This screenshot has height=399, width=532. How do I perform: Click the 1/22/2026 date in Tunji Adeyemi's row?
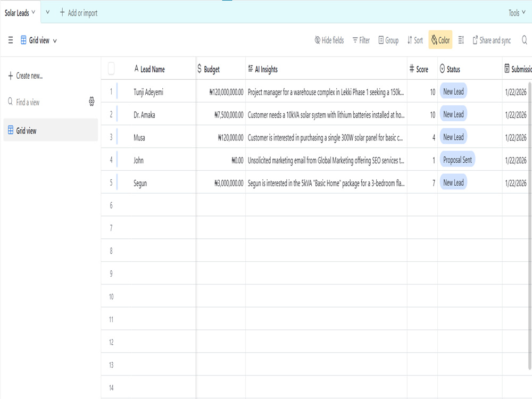coord(516,92)
